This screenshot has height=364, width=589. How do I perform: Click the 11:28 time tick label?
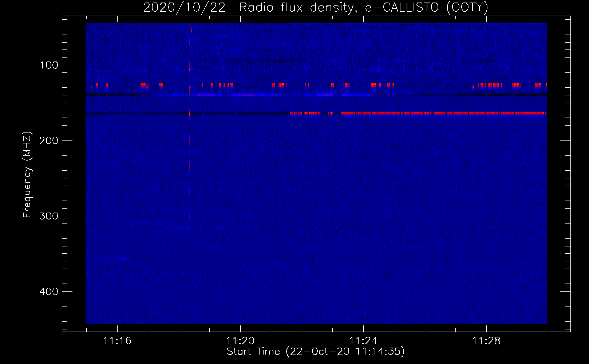click(x=486, y=341)
